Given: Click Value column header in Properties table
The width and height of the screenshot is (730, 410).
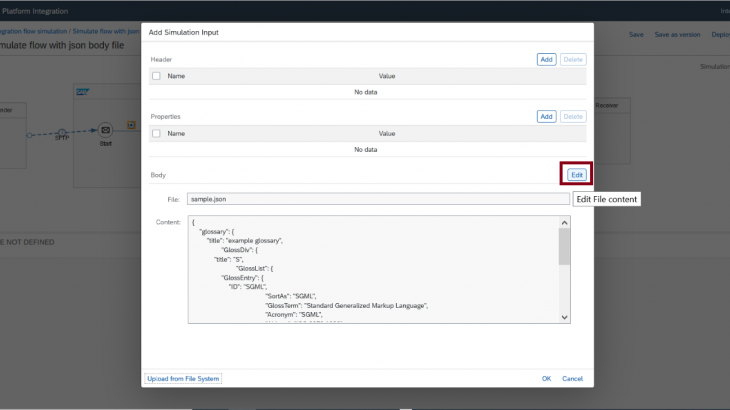Looking at the screenshot, I should pos(386,134).
